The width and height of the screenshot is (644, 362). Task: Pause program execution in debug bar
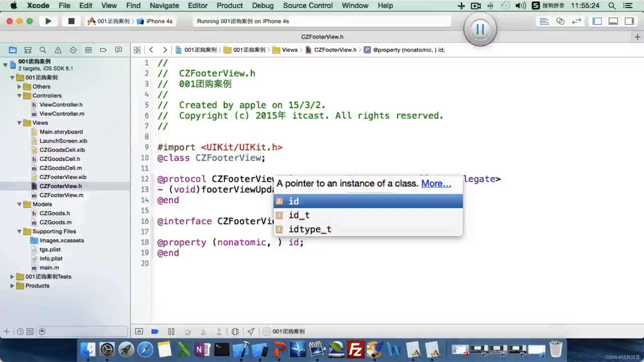click(171, 331)
